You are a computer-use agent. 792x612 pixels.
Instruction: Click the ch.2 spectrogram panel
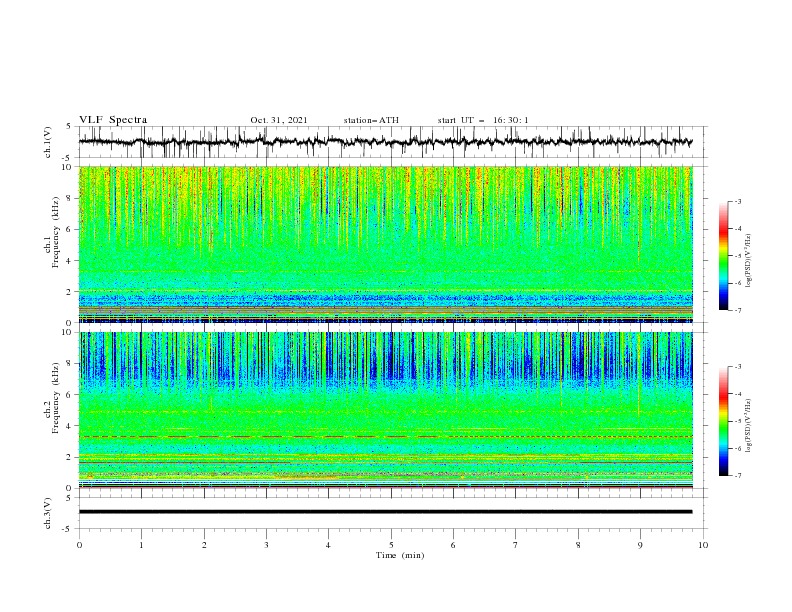point(385,410)
